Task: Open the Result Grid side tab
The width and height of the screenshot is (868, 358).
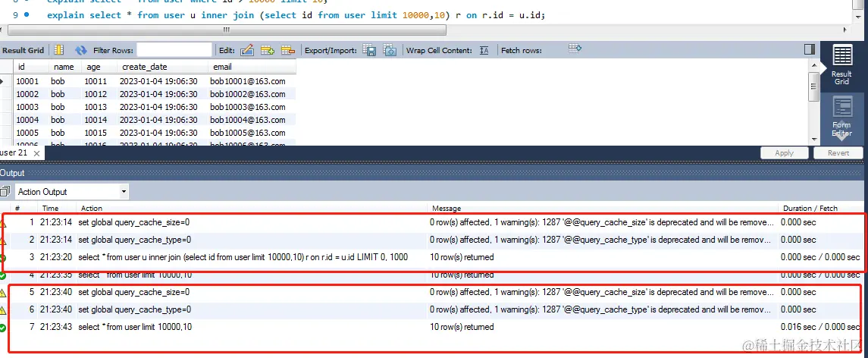Action: pyautogui.click(x=841, y=67)
